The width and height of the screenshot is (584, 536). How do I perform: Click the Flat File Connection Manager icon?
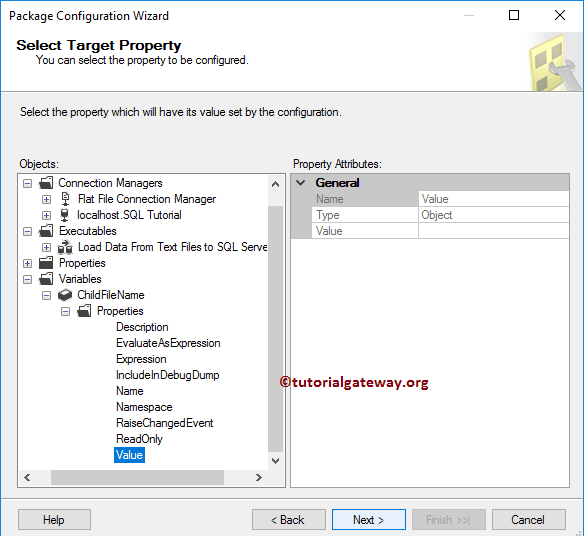point(65,199)
